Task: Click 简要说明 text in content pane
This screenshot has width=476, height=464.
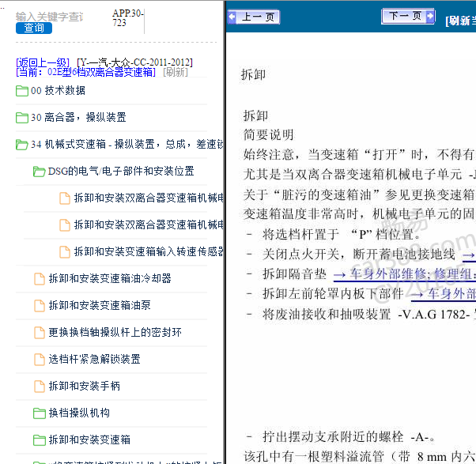Action: (269, 135)
